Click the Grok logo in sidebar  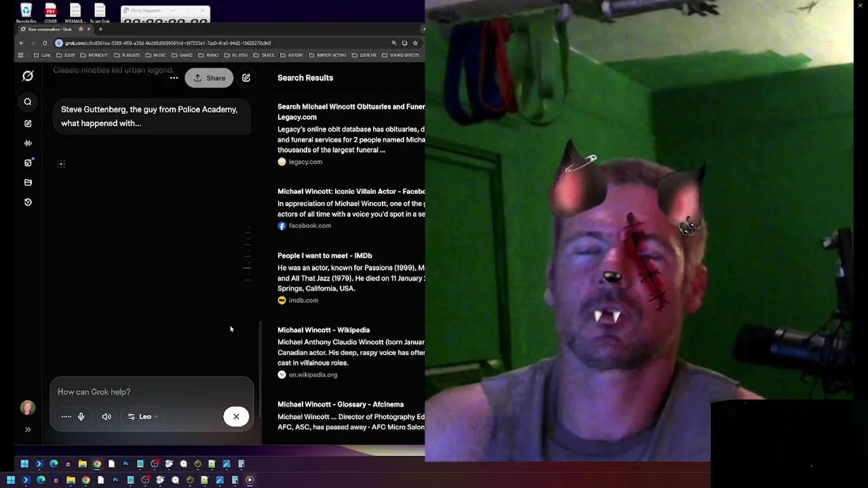pyautogui.click(x=28, y=77)
